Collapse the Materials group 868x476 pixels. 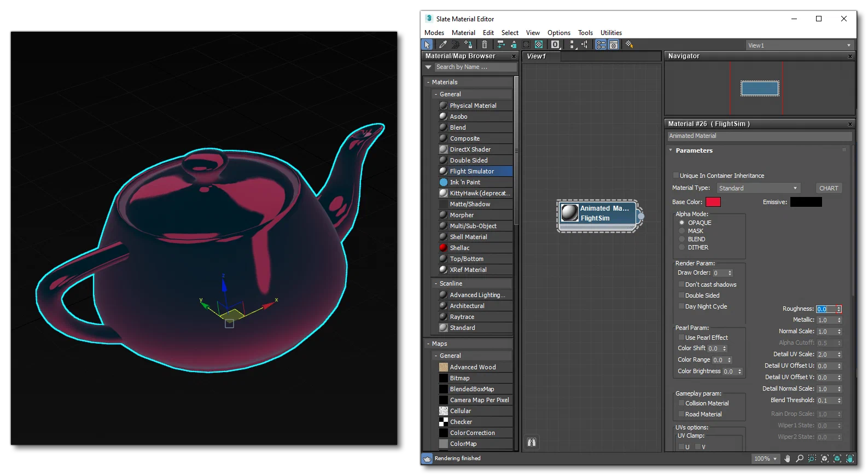(428, 82)
